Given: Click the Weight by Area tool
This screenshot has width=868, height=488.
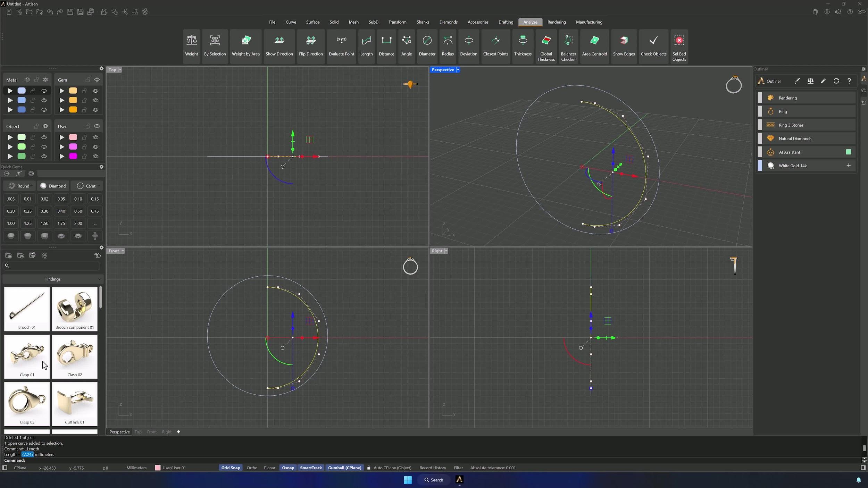Looking at the screenshot, I should (245, 46).
